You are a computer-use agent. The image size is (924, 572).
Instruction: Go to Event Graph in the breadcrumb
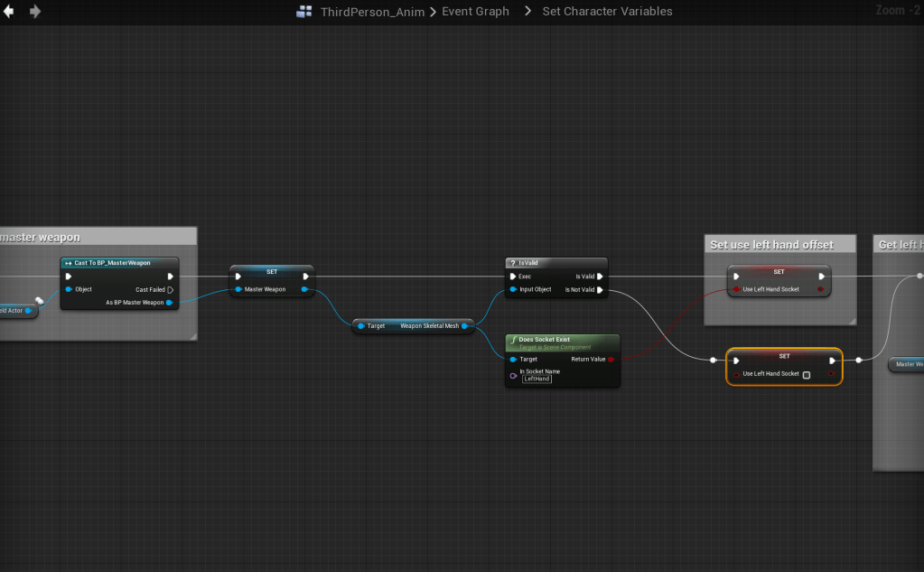point(475,12)
